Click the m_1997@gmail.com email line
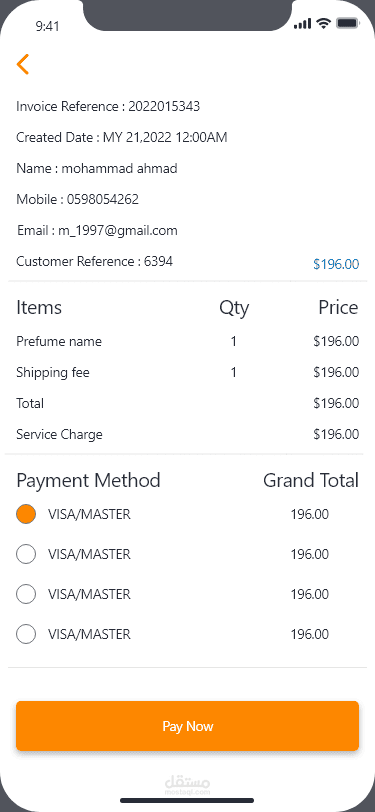Viewport: 375px width, 812px height. click(97, 230)
